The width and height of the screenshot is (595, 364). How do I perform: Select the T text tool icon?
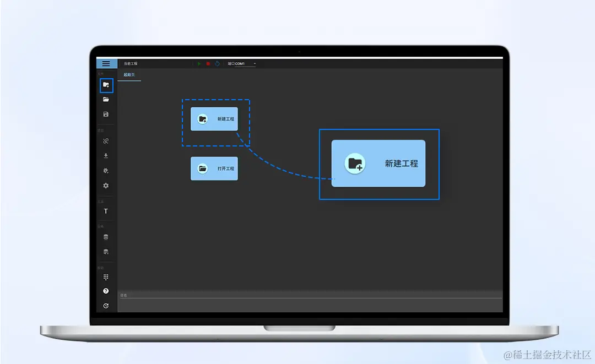106,211
